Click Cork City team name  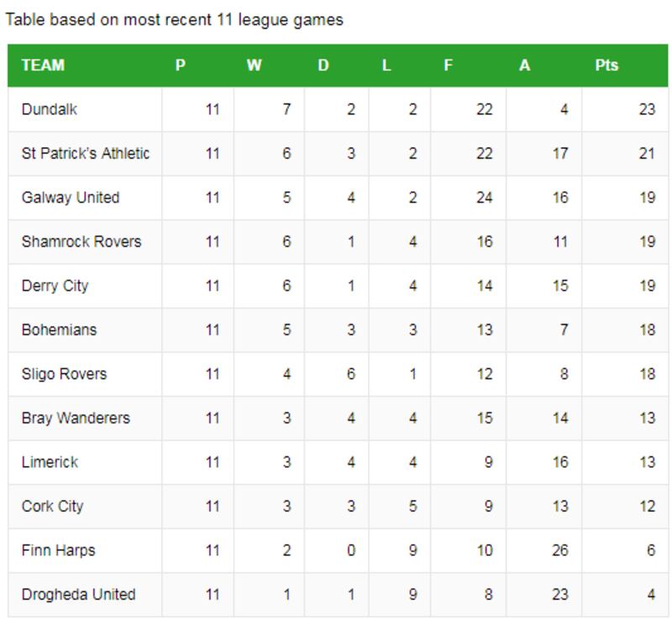(x=52, y=507)
